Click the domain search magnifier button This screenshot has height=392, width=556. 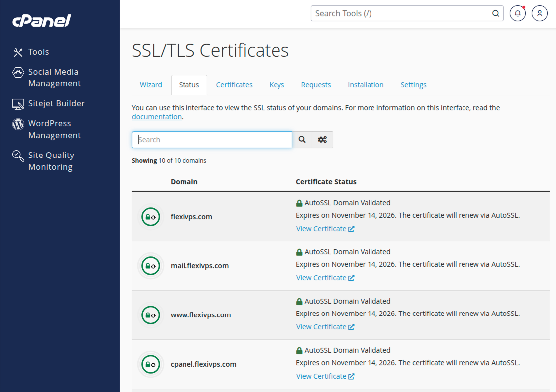tap(302, 140)
